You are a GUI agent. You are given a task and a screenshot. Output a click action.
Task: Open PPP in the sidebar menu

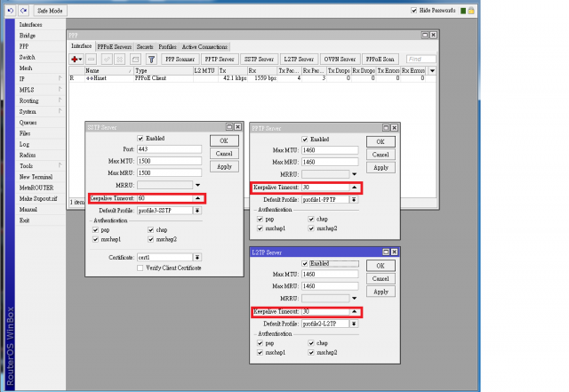click(x=24, y=46)
